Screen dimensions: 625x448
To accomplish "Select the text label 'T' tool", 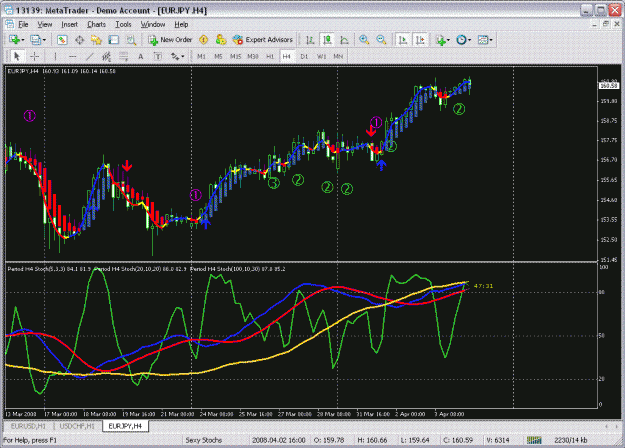I will coord(158,57).
